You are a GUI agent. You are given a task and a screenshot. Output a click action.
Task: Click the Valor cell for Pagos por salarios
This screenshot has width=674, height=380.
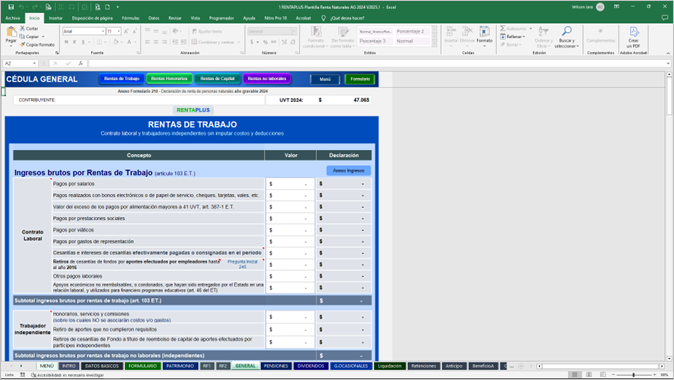click(290, 184)
